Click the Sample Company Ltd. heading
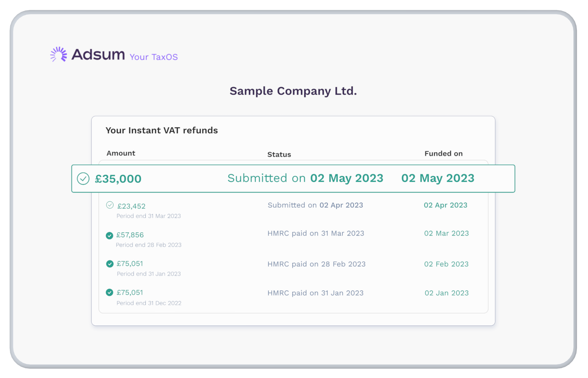 pyautogui.click(x=293, y=91)
